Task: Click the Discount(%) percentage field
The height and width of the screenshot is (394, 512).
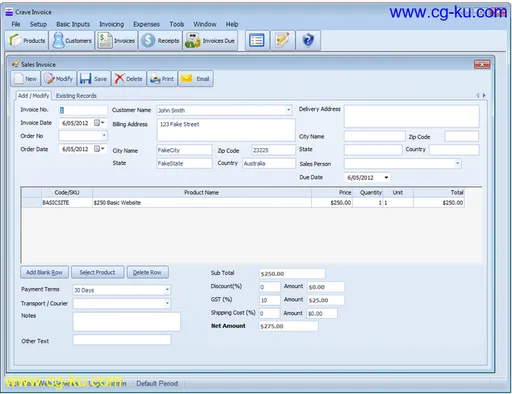Action: point(270,287)
